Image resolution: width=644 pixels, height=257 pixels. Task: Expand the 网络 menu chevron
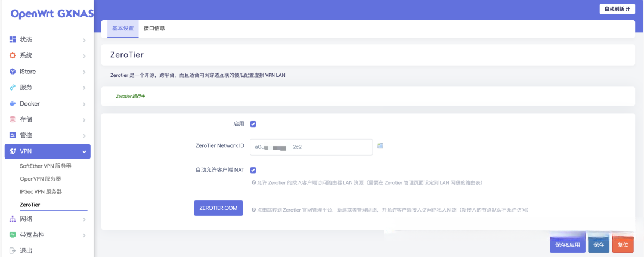[84, 219]
